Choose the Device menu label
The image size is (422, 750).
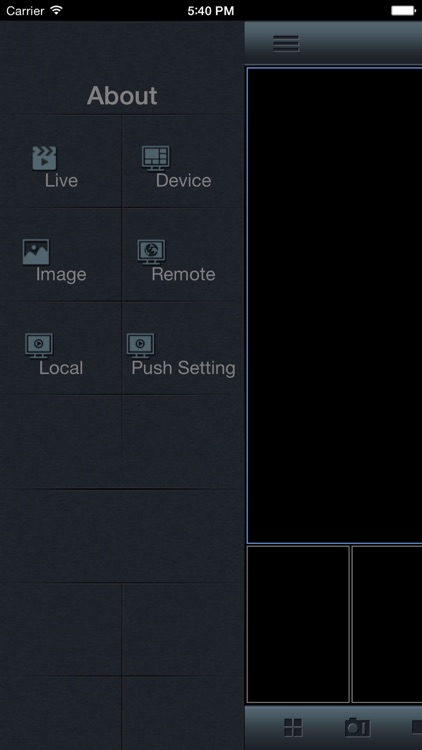click(183, 180)
